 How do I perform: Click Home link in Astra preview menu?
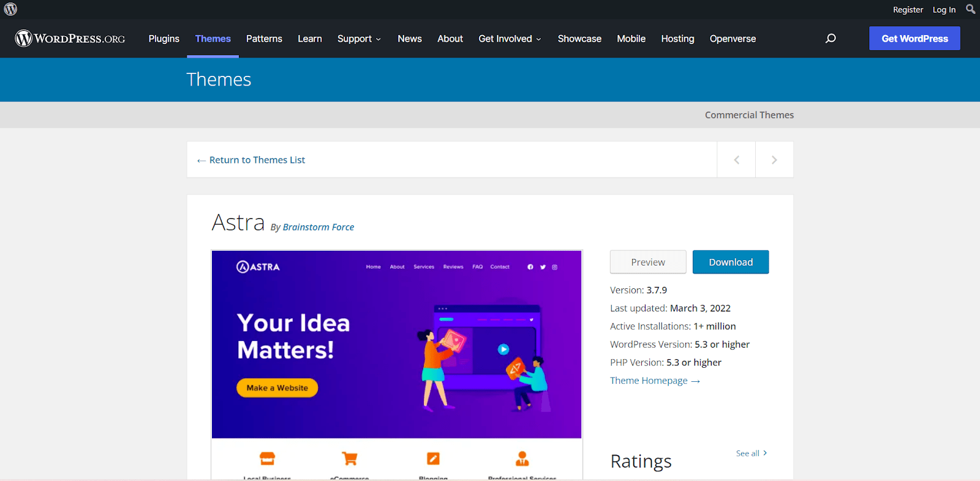coord(374,267)
